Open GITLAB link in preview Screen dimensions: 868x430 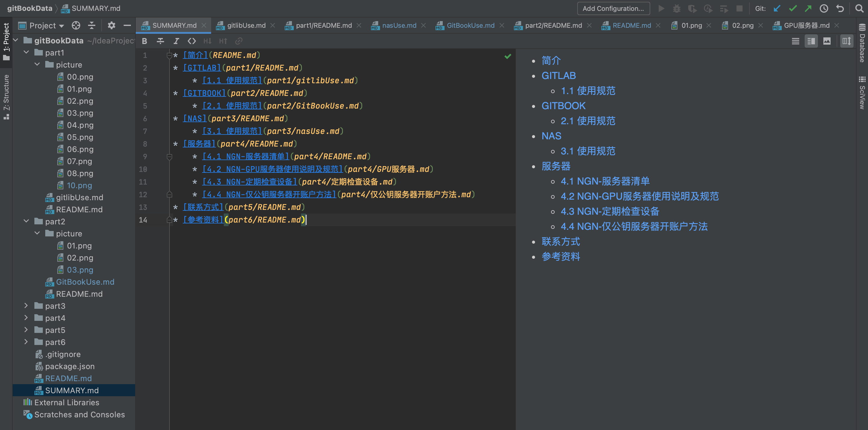tap(559, 75)
